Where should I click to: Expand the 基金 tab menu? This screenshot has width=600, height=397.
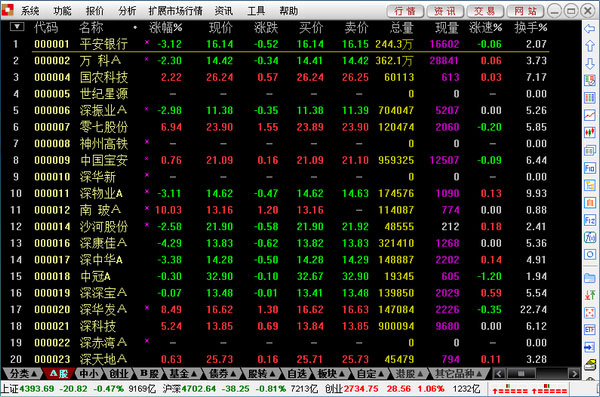[183, 373]
